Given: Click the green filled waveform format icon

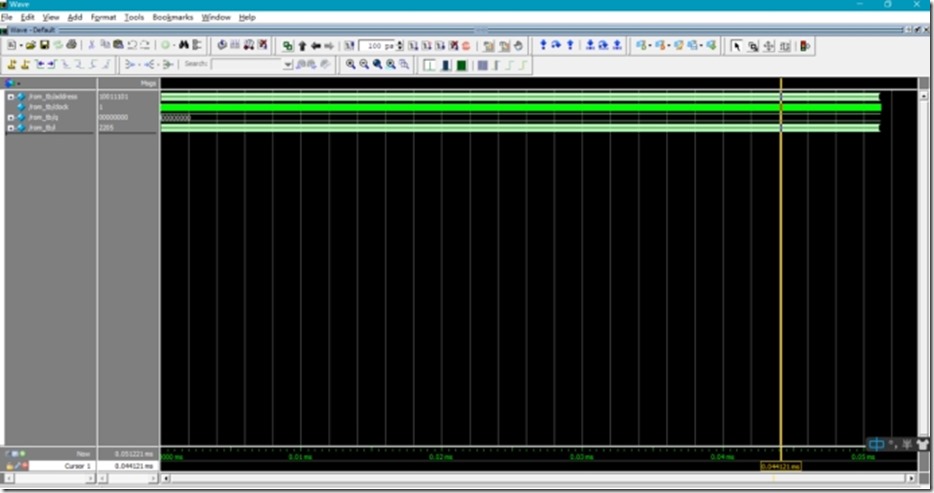Looking at the screenshot, I should pyautogui.click(x=461, y=65).
